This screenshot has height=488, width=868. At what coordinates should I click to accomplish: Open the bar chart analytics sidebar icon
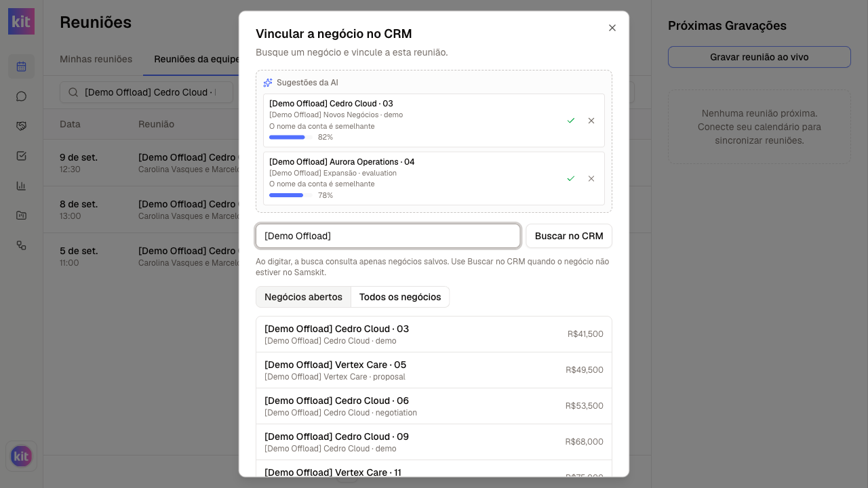click(21, 186)
